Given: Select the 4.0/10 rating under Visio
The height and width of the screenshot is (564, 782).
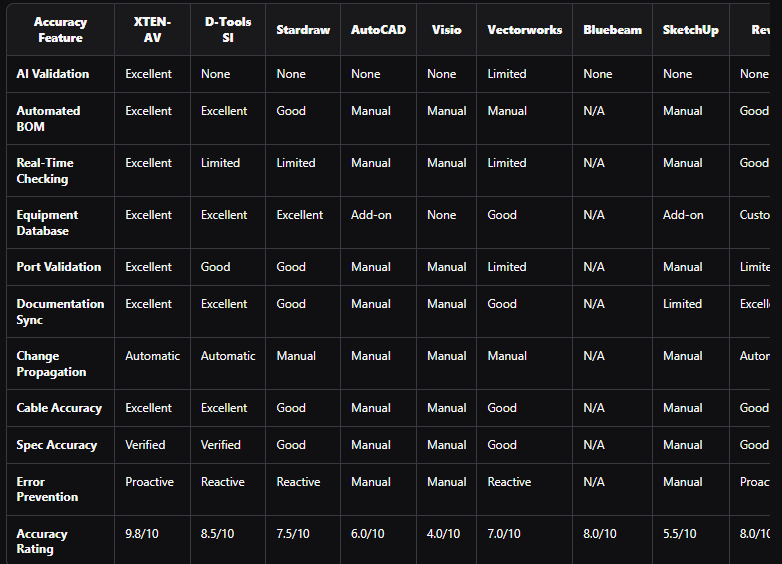Looking at the screenshot, I should click(445, 534).
